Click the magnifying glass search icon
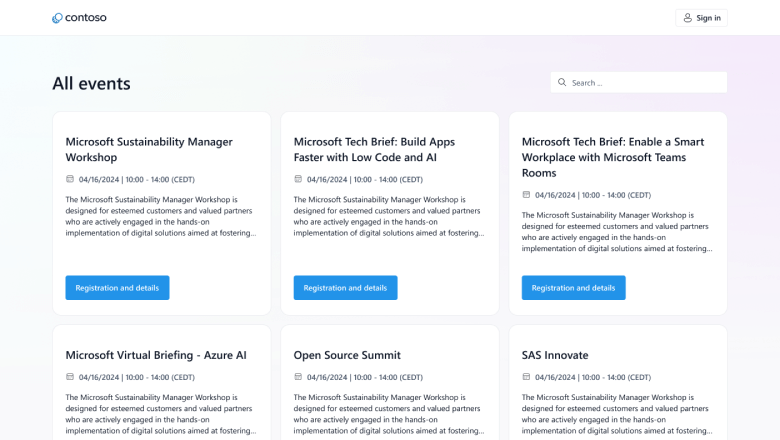 [562, 83]
